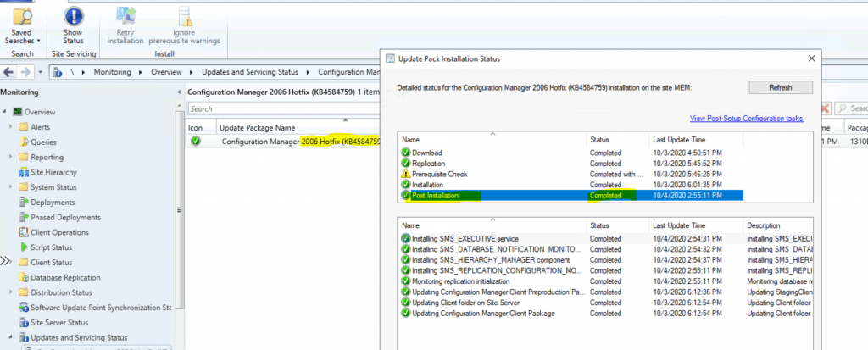Viewport: 868px width, 350px height.
Task: Select Updating Configuration Manager Client Package row
Action: 605,314
